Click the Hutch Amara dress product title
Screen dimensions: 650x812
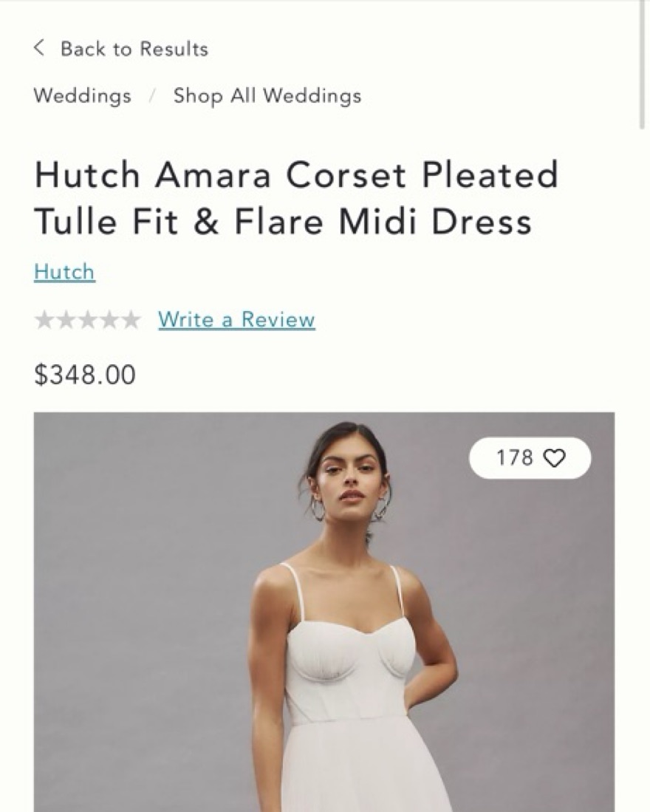296,198
